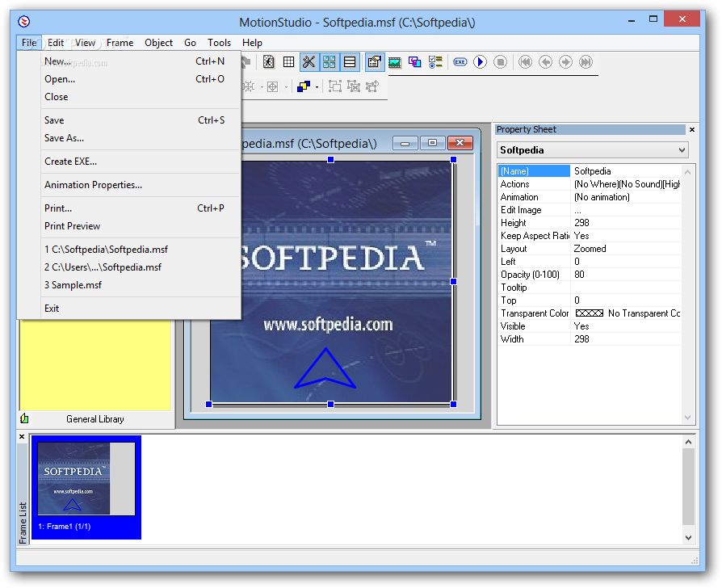Click the regroup objects toolbar icon
This screenshot has height=588, width=722.
point(372,86)
